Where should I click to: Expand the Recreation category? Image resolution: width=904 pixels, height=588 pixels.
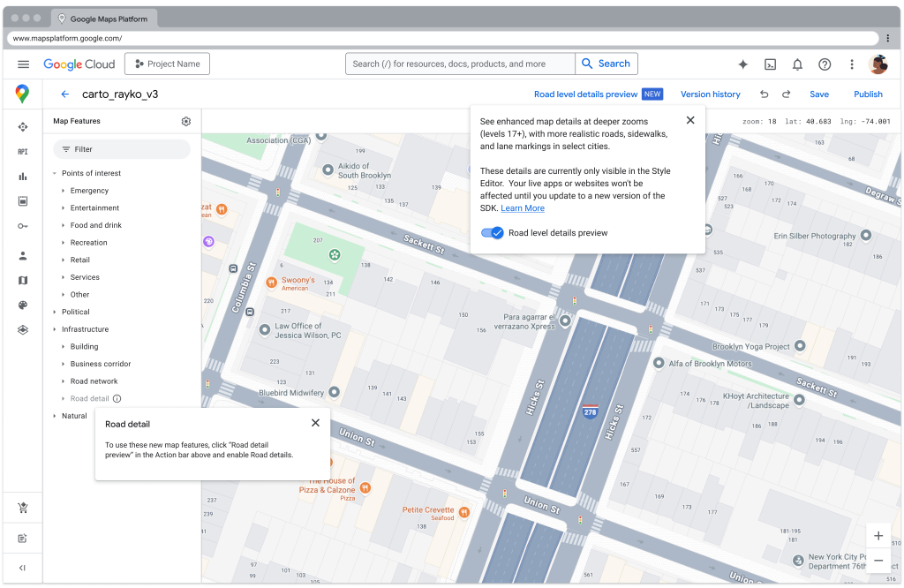point(64,242)
